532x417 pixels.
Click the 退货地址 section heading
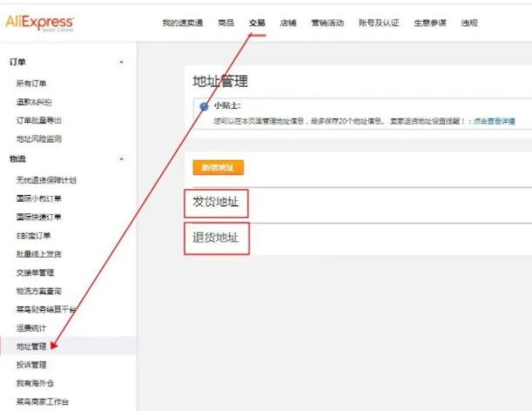216,238
